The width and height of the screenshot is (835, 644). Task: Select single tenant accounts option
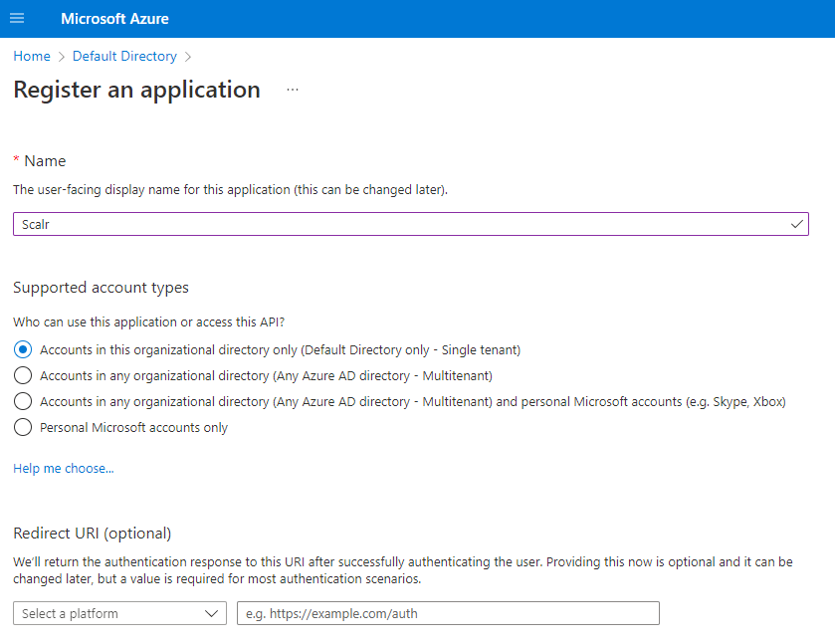pos(23,350)
